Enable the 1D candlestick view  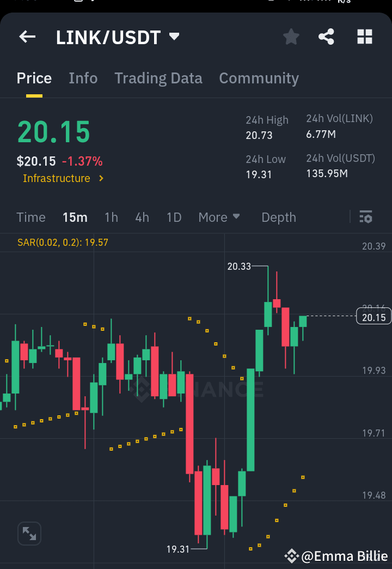coord(174,217)
